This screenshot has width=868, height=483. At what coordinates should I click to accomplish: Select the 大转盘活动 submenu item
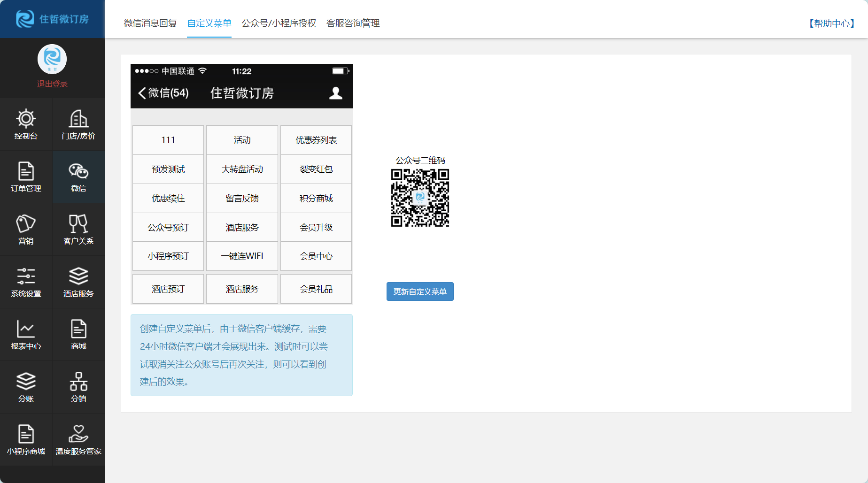tap(242, 169)
